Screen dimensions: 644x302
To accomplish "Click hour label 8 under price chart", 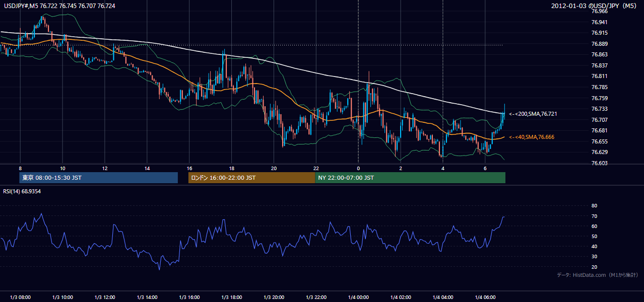I will (x=20, y=168).
